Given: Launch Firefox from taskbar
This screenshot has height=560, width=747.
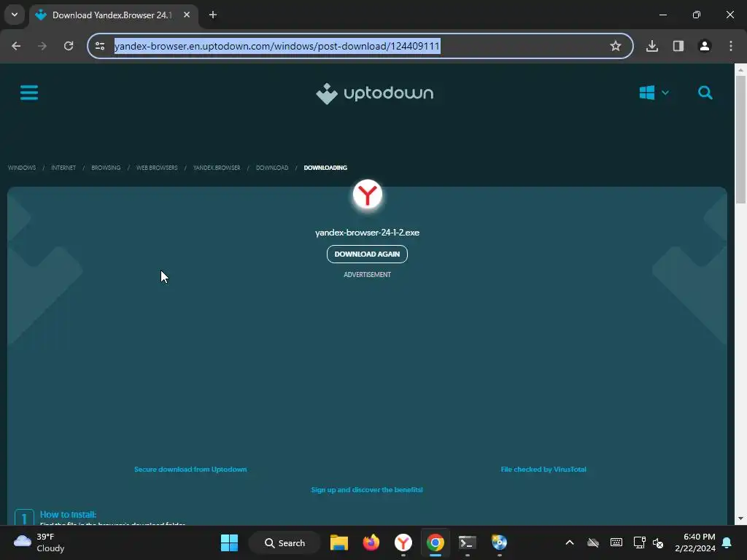Looking at the screenshot, I should pyautogui.click(x=371, y=542).
